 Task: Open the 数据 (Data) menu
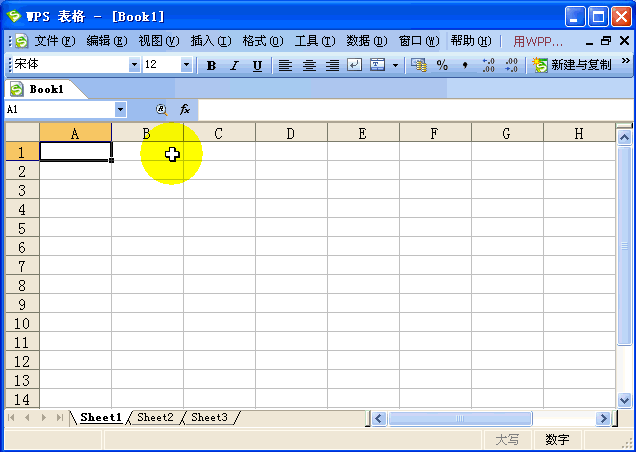[366, 41]
